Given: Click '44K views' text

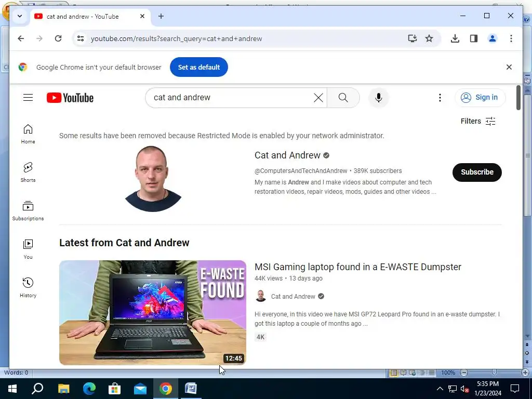Looking at the screenshot, I should click(269, 278).
